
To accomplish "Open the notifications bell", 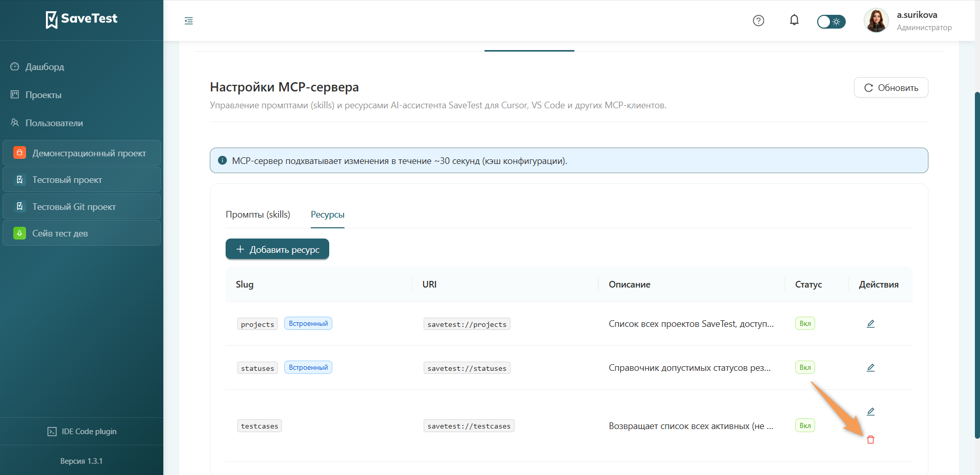I will 794,20.
